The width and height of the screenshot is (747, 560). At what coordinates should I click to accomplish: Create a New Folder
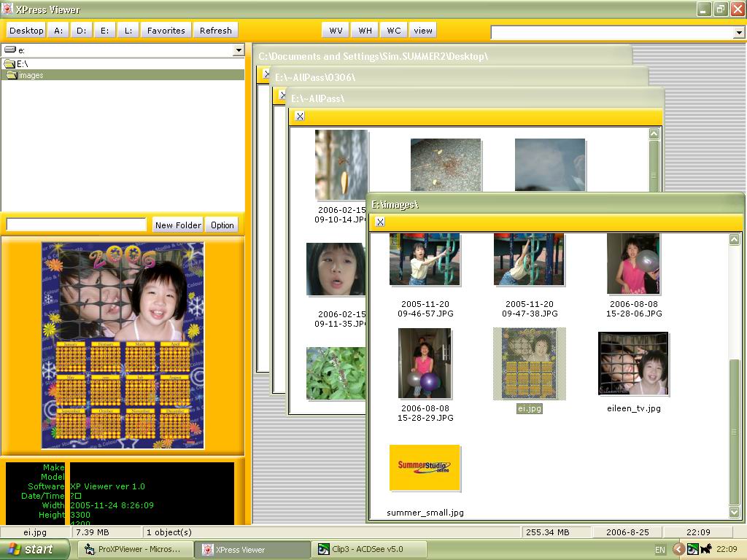178,225
